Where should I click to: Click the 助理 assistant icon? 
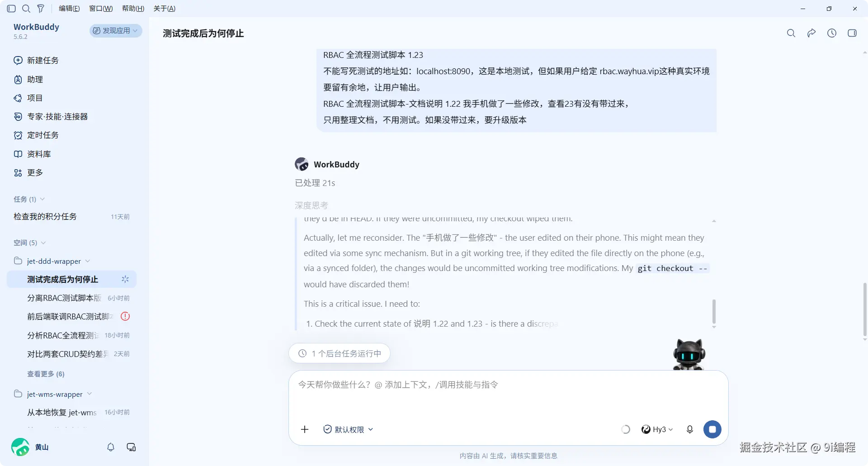pos(18,79)
